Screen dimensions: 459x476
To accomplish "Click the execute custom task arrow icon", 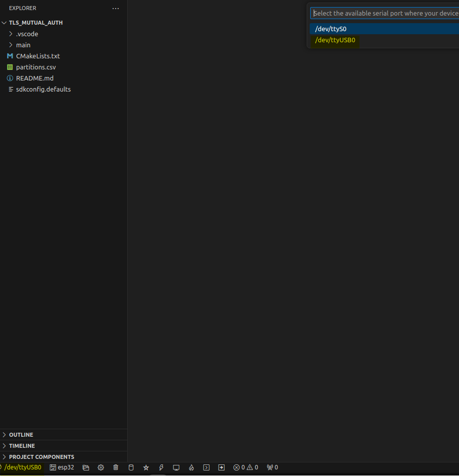I will pos(222,467).
